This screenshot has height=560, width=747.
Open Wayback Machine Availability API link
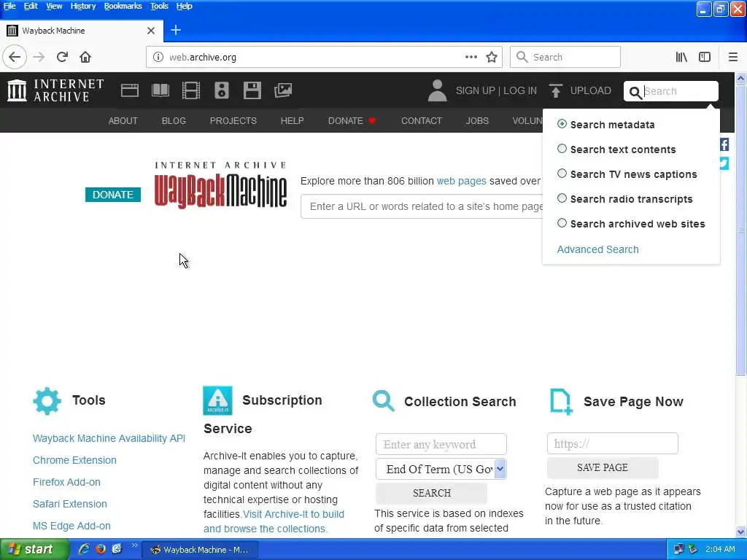[x=109, y=438]
